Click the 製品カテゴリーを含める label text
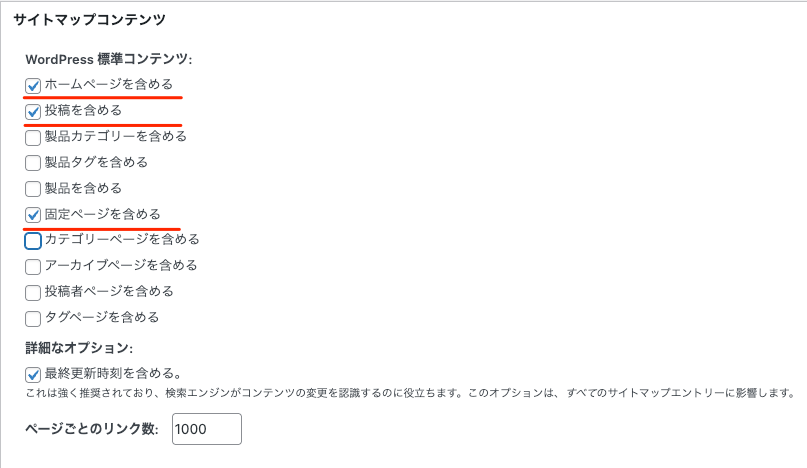 coord(116,136)
